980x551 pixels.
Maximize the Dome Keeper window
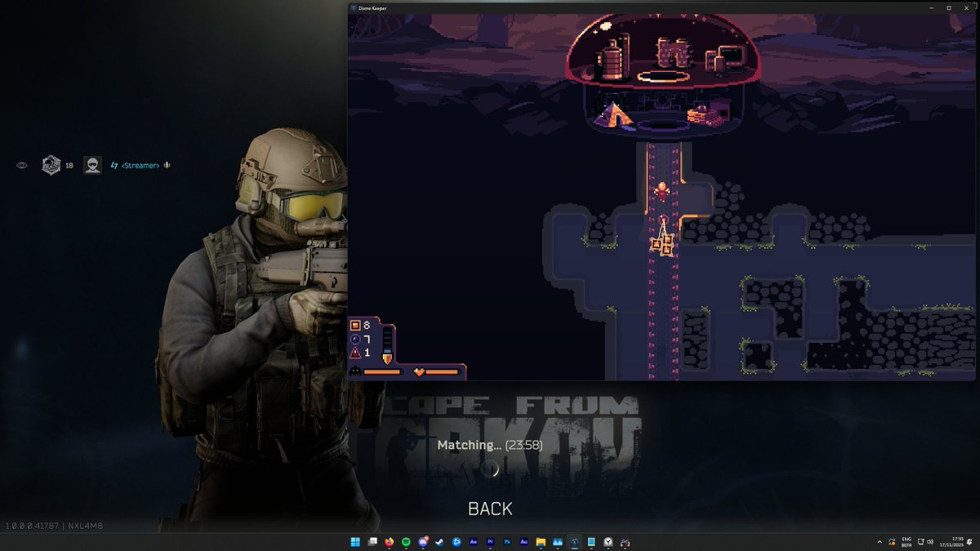[949, 8]
